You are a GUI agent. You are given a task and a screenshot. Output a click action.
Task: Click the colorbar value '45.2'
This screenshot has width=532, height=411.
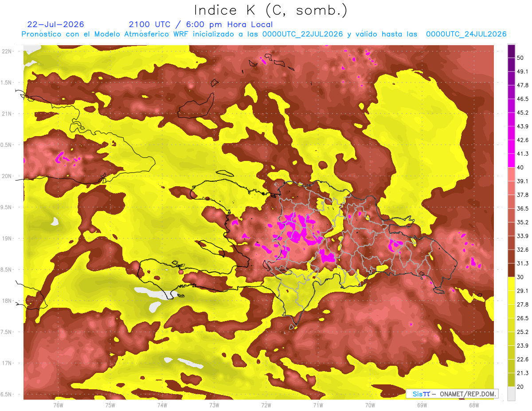[522, 113]
